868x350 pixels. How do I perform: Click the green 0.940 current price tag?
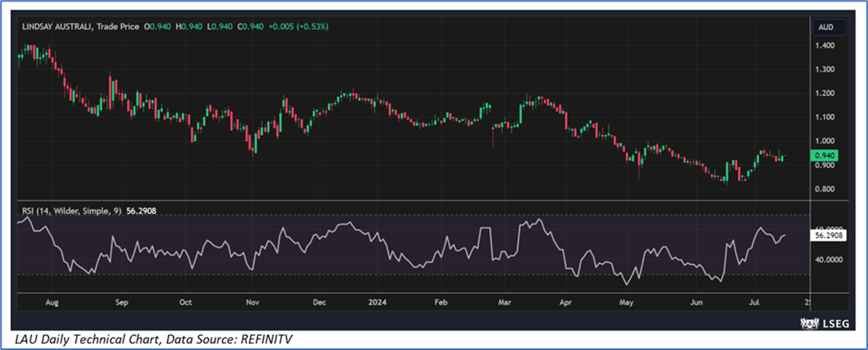tap(824, 155)
